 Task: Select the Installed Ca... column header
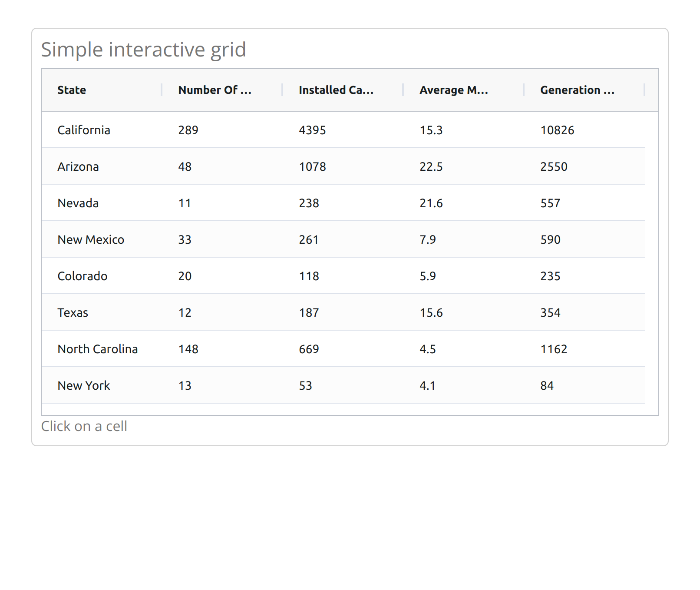point(343,90)
